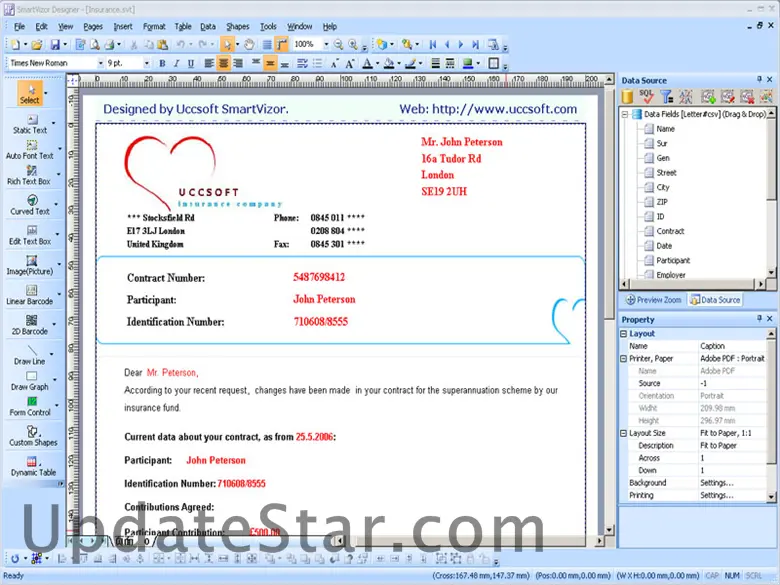780x585 pixels.
Task: Toggle Italic formatting
Action: coord(176,63)
